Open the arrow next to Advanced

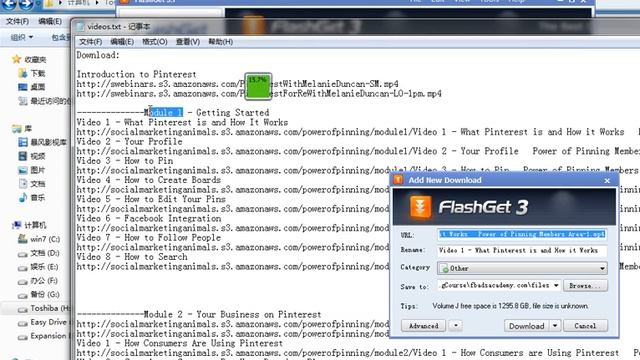456,326
